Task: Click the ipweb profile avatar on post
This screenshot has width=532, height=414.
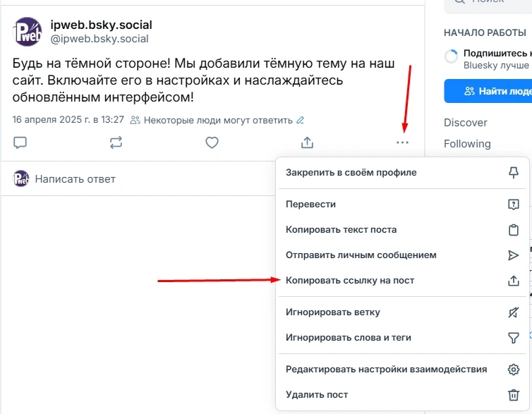Action: click(x=28, y=32)
